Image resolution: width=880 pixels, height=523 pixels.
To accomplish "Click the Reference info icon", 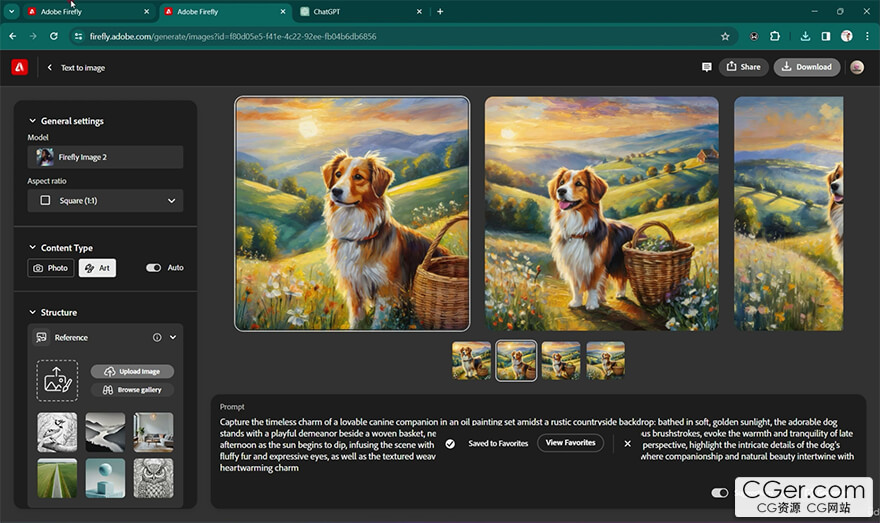I will 157,338.
